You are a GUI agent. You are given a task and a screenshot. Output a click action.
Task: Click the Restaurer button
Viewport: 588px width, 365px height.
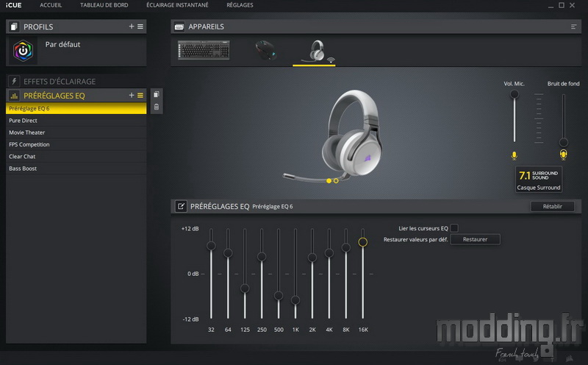[475, 239]
